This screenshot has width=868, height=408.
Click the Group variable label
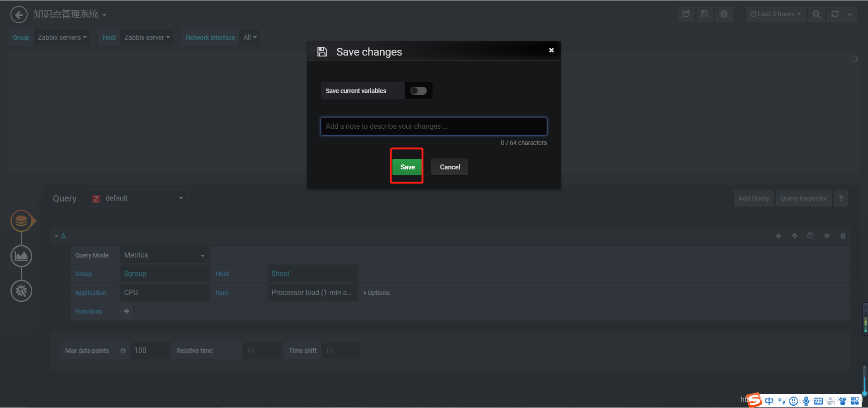click(21, 38)
